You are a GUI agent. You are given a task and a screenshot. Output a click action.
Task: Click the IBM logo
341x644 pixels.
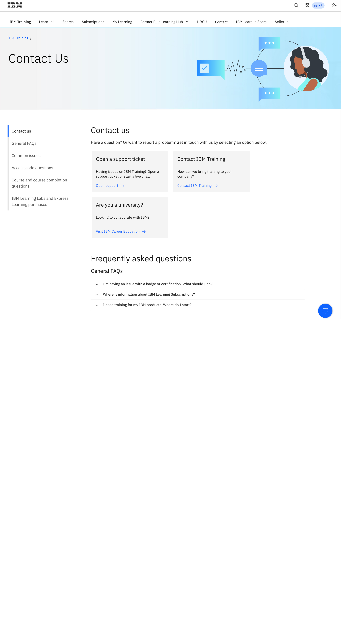[x=15, y=5]
